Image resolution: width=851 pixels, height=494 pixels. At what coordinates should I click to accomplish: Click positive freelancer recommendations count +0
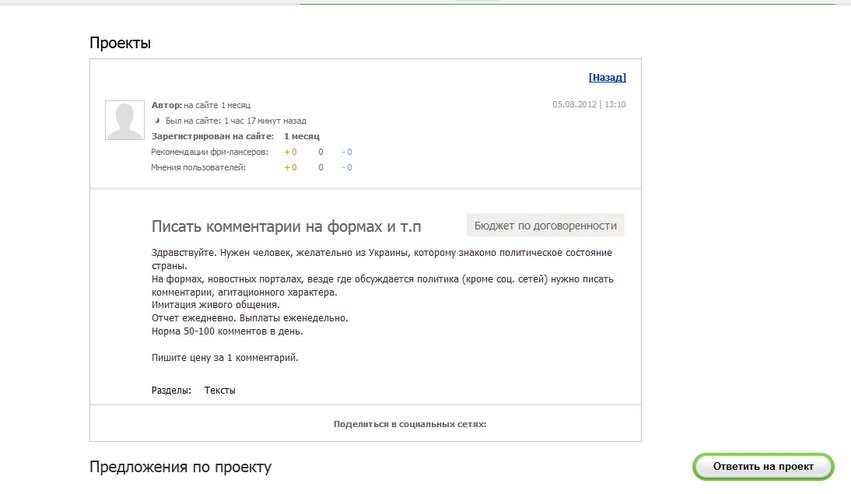(x=290, y=152)
